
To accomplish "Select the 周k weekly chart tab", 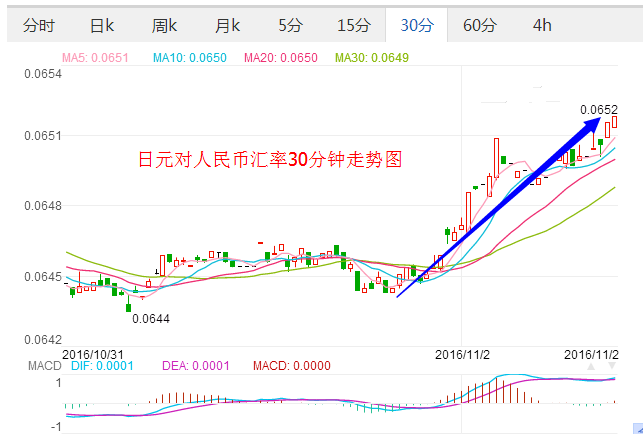I will coord(166,26).
